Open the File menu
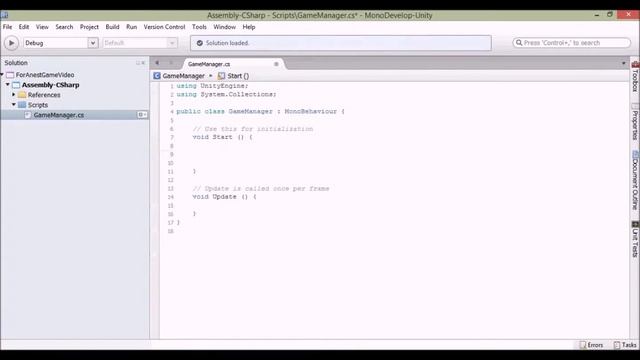 coord(7,27)
